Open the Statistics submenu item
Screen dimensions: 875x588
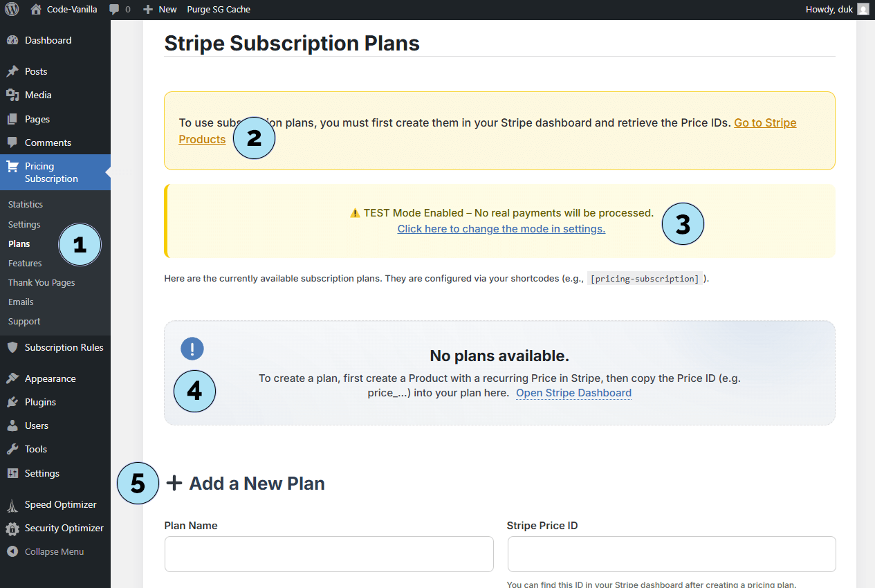[26, 205]
